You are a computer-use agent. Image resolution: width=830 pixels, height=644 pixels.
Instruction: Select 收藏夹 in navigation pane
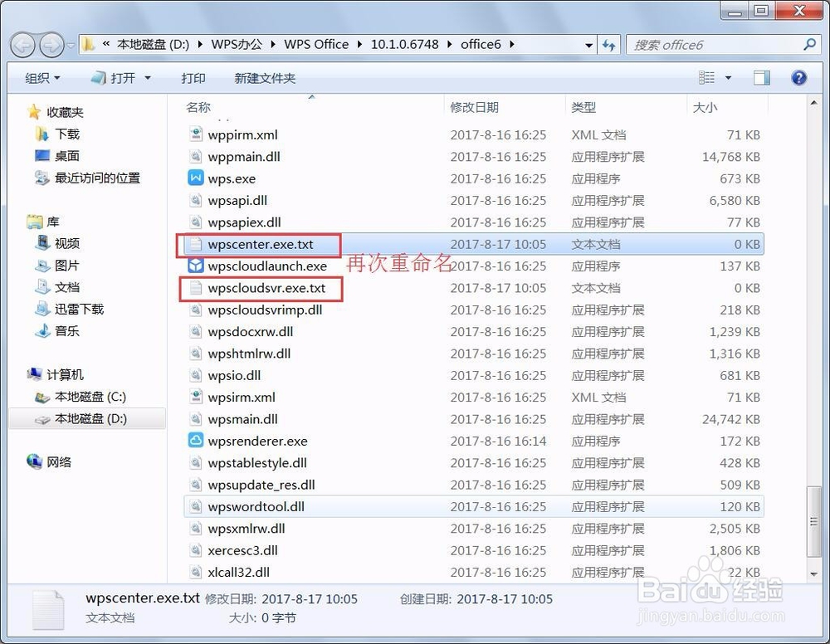(x=56, y=112)
